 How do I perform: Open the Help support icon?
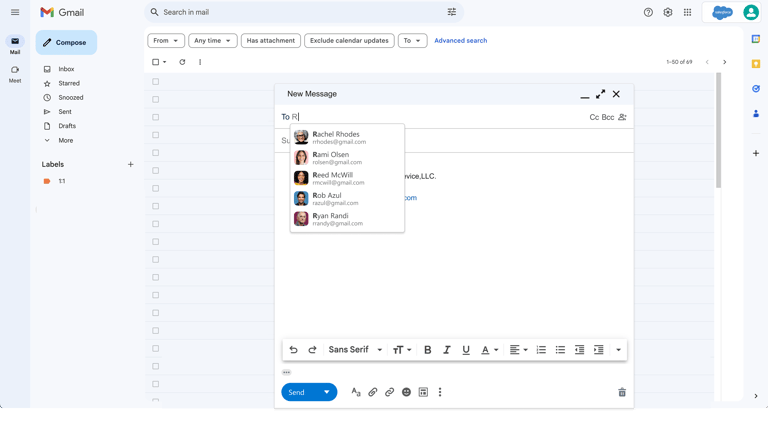648,12
